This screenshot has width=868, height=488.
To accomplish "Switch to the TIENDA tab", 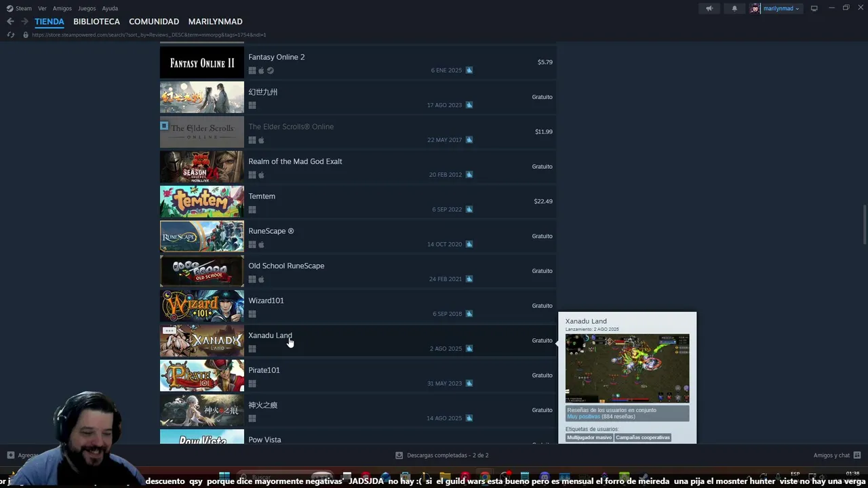I will 50,22.
